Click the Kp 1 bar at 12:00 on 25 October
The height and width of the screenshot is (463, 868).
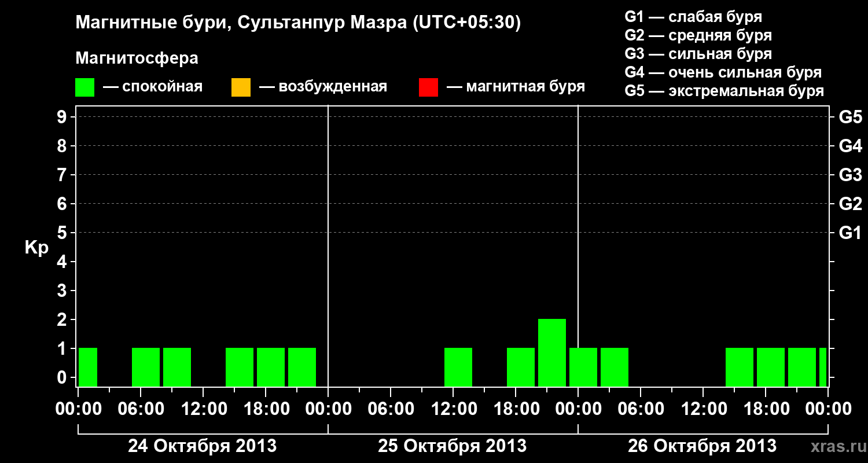click(458, 367)
